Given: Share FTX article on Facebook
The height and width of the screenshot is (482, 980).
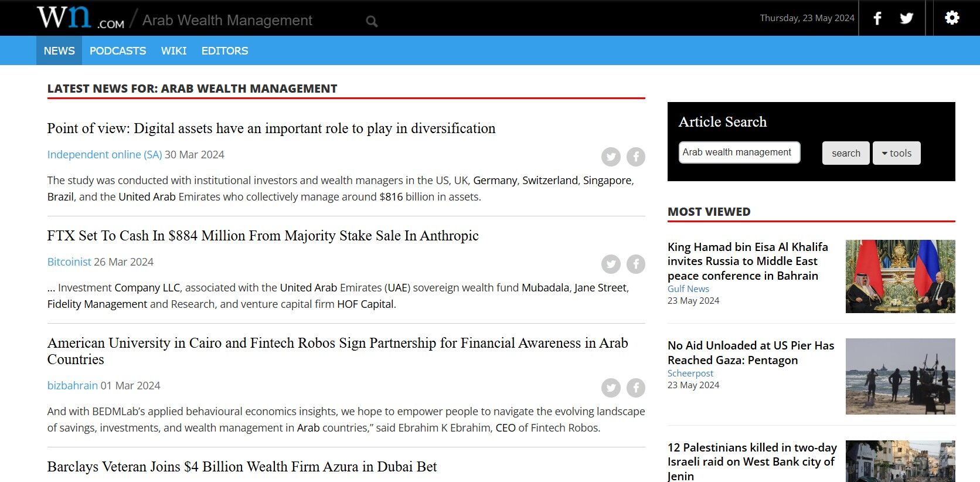Looking at the screenshot, I should point(635,264).
